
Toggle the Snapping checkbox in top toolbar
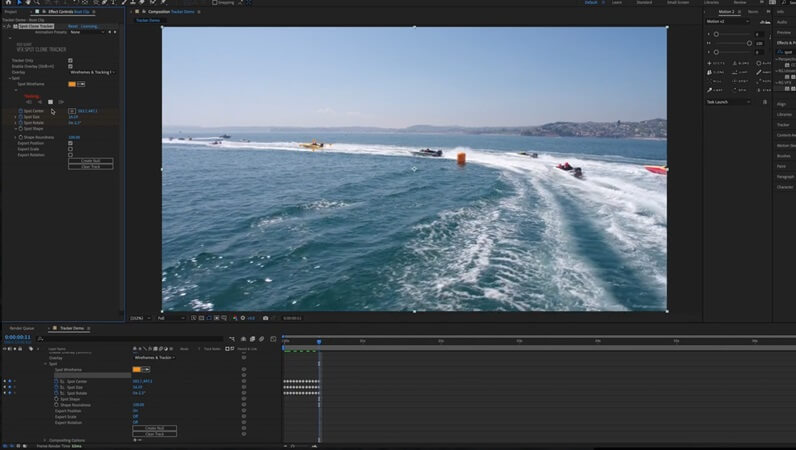point(215,2)
